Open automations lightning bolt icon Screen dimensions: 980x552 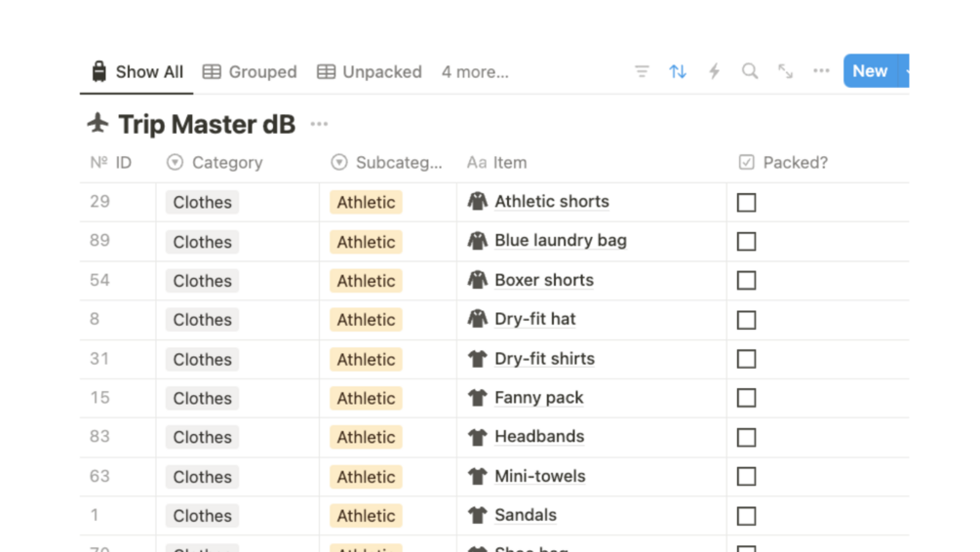tap(714, 71)
